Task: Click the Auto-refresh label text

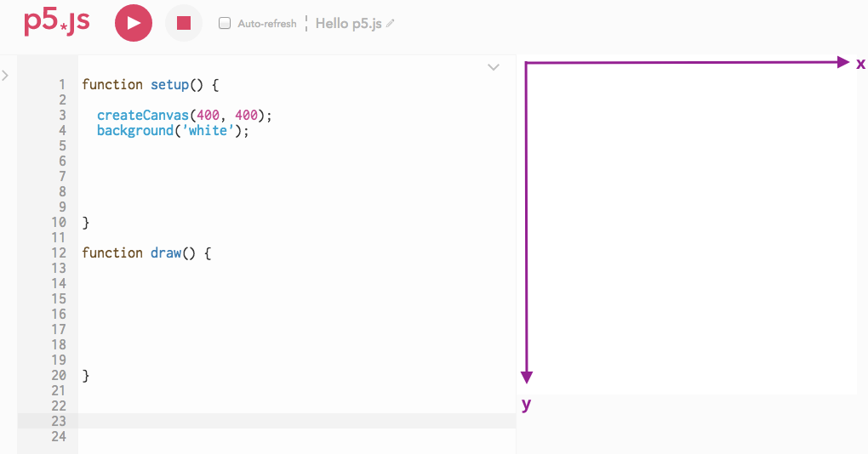Action: tap(267, 23)
